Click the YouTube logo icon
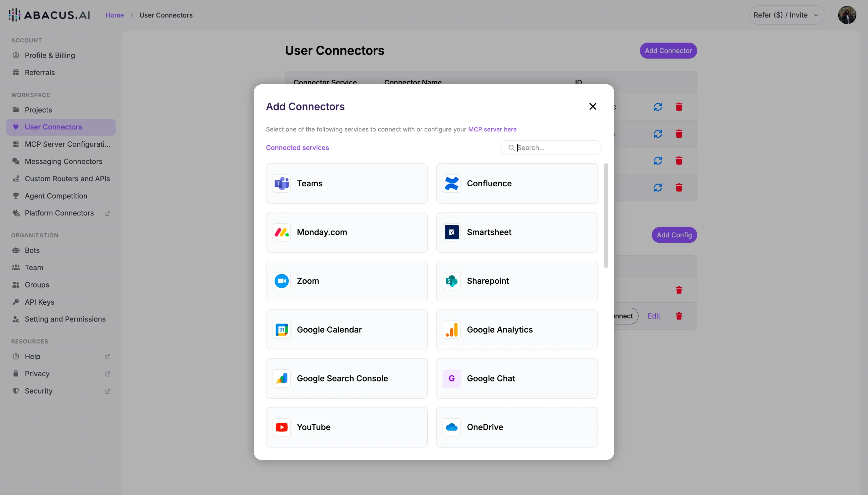The height and width of the screenshot is (495, 868). 281,427
